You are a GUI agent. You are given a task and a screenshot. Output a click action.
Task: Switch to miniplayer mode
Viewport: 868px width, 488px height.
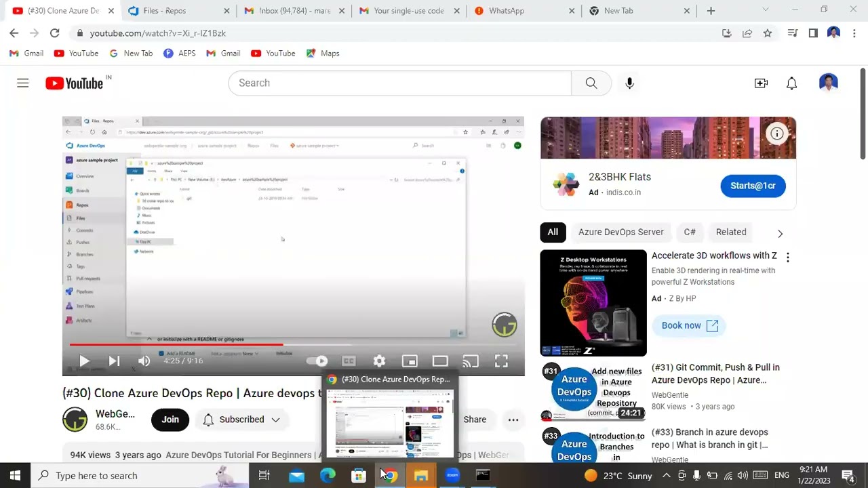(410, 361)
